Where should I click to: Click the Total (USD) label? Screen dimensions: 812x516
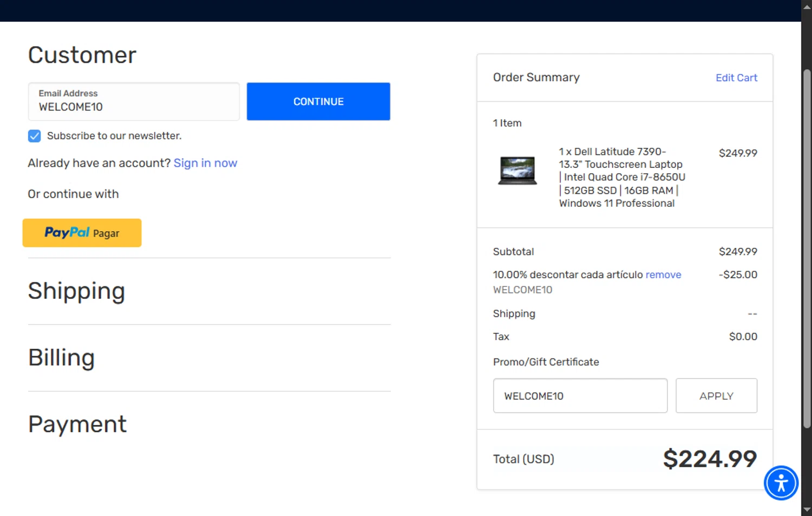pyautogui.click(x=523, y=459)
